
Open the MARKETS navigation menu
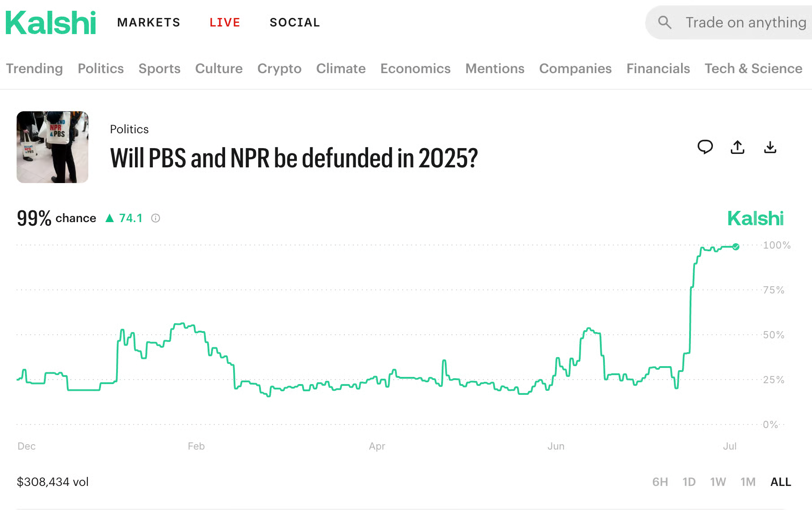tap(148, 22)
